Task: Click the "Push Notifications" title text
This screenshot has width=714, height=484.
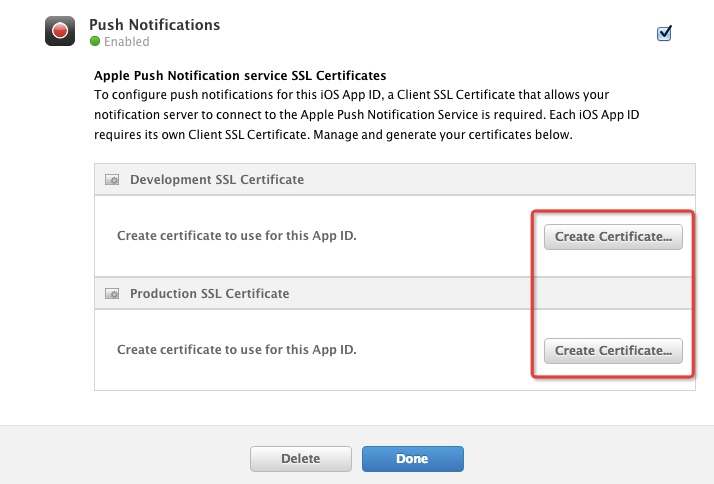Action: (x=154, y=24)
